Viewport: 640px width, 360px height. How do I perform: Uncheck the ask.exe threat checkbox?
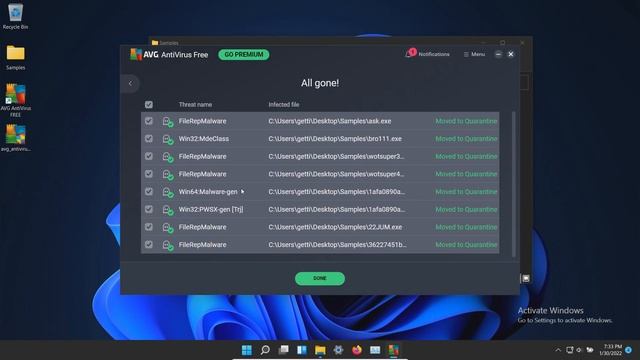pyautogui.click(x=149, y=121)
